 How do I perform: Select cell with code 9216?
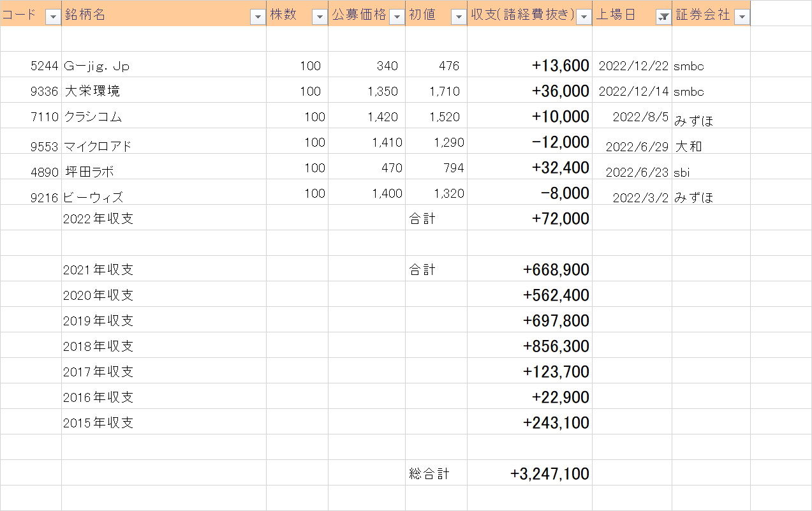[31, 192]
